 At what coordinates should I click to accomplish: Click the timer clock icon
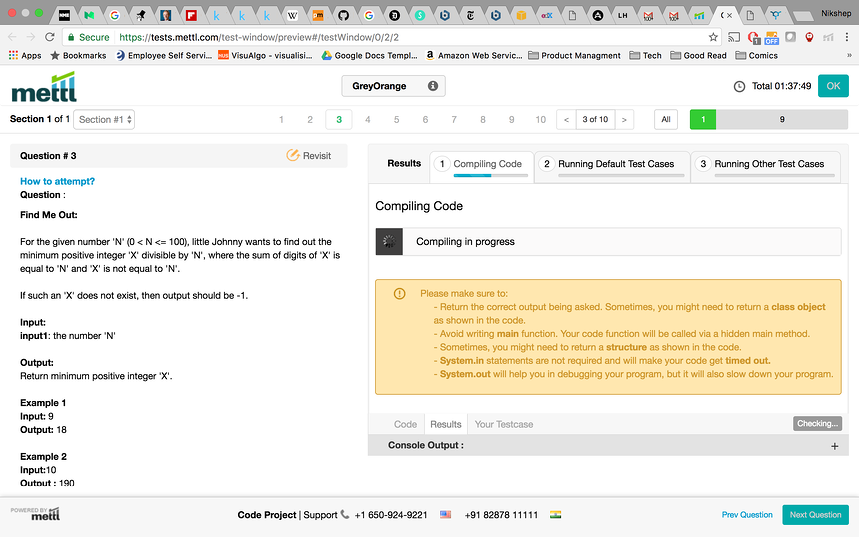740,86
